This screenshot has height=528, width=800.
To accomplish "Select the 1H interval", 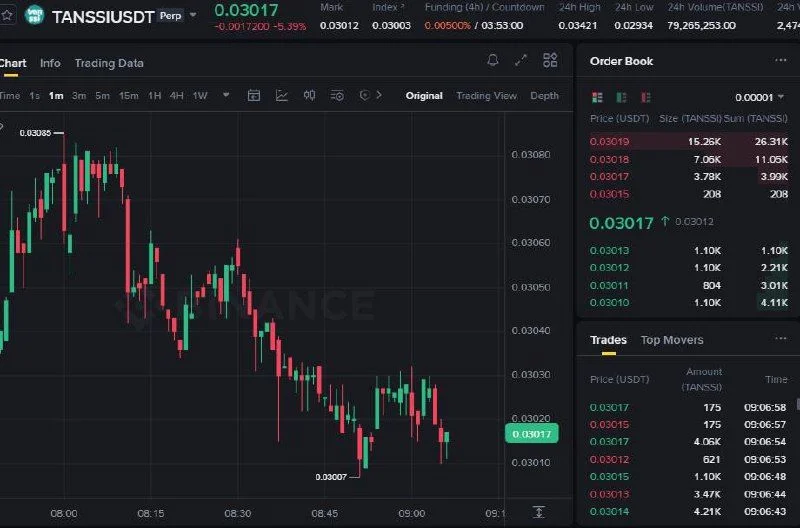I will 155,95.
